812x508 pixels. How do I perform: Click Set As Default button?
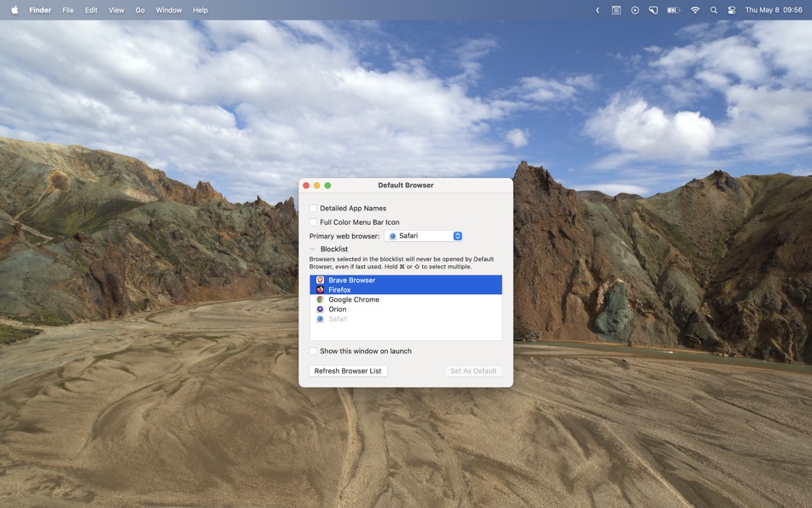[474, 371]
